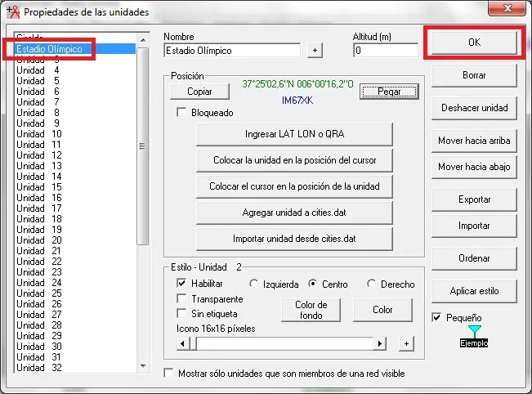Click the unit list scroll-up arrow

click(143, 40)
